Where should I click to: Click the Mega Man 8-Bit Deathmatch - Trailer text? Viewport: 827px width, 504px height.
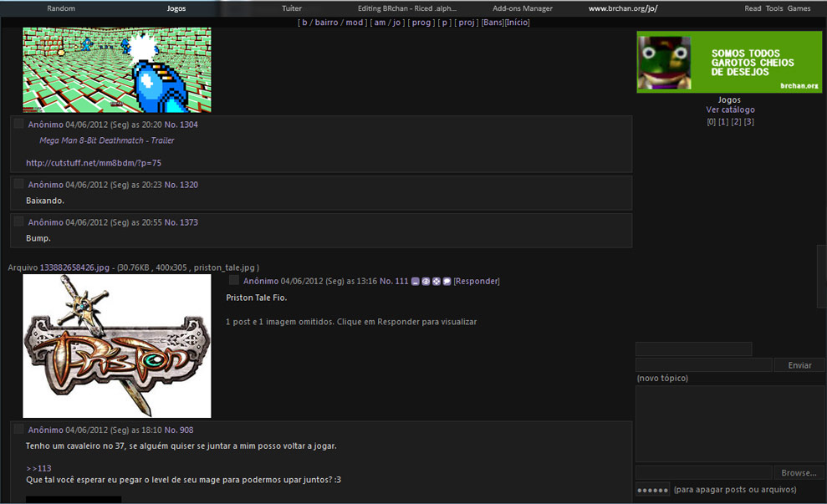[106, 140]
